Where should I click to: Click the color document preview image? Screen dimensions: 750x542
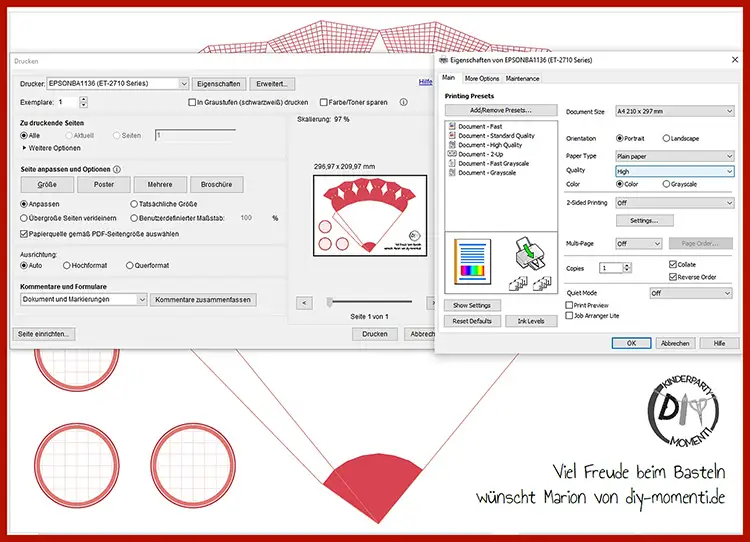[x=473, y=262]
